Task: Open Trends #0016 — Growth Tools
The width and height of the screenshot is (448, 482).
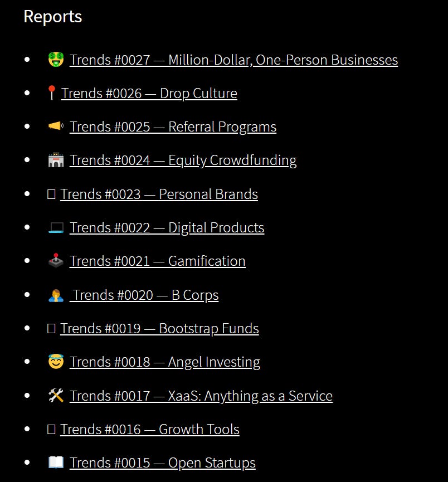Action: coord(150,429)
